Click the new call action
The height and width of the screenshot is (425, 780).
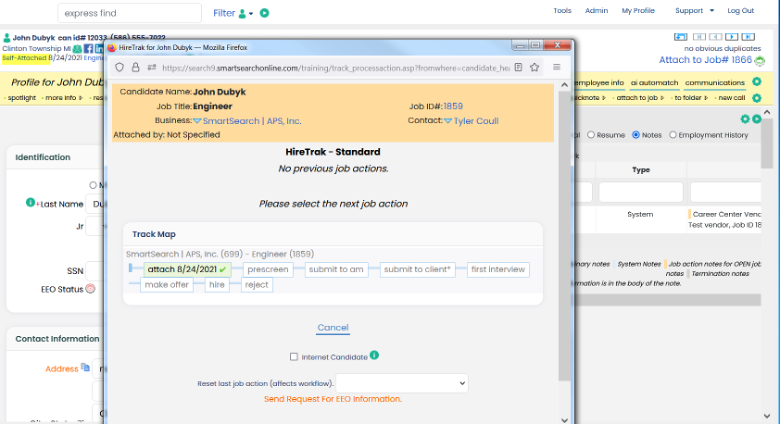[x=731, y=98]
